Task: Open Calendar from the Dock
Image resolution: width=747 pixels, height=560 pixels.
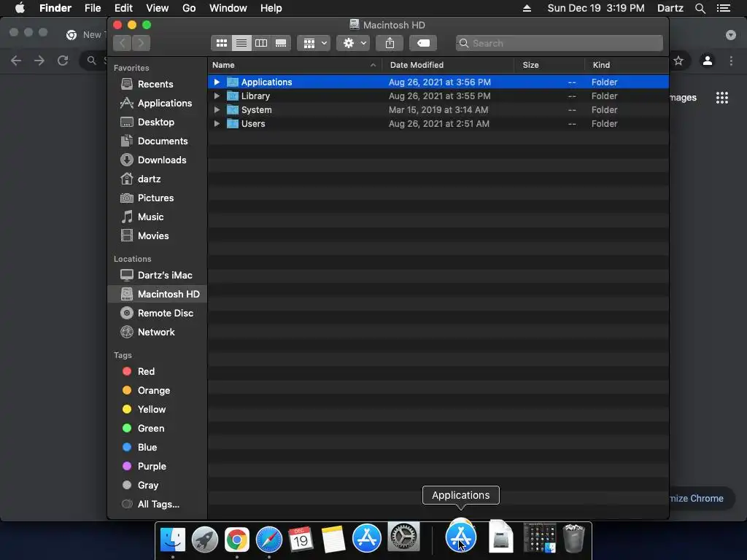Action: click(301, 539)
